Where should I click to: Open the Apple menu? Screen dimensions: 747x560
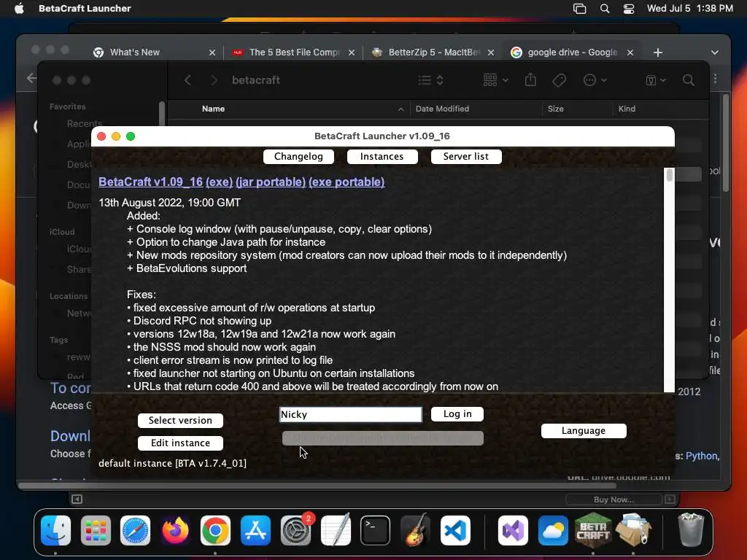tap(19, 9)
